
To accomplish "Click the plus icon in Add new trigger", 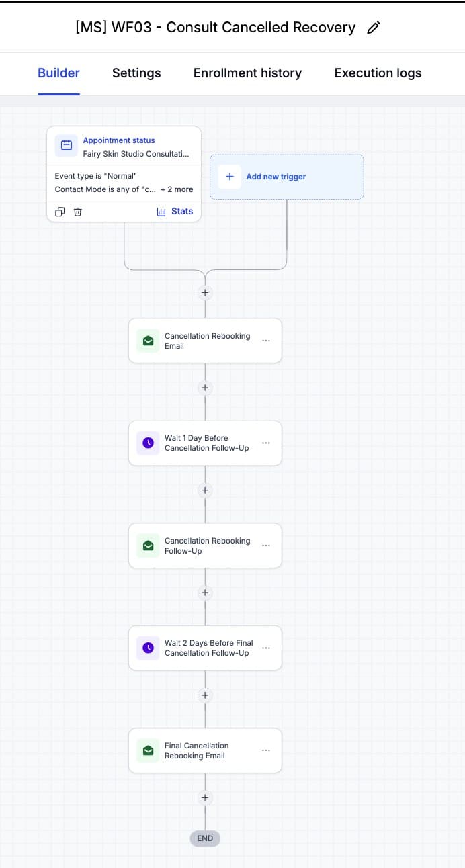I will (x=230, y=177).
